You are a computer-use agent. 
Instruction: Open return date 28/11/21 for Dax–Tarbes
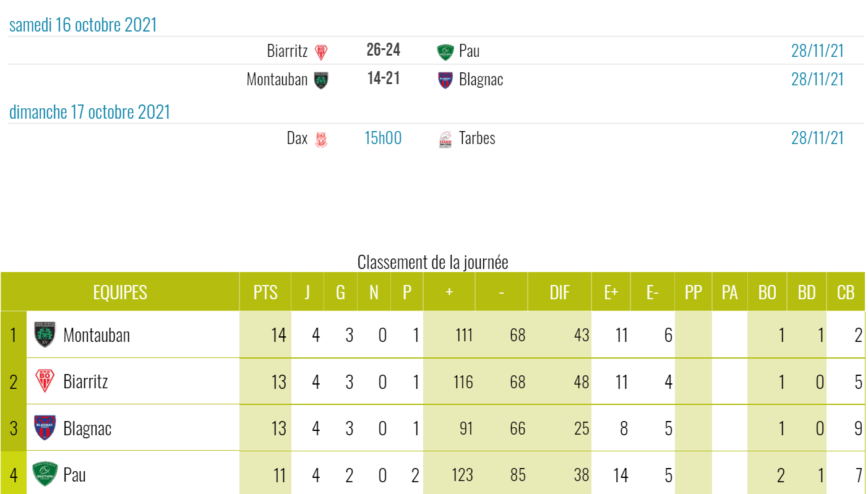[x=817, y=138]
